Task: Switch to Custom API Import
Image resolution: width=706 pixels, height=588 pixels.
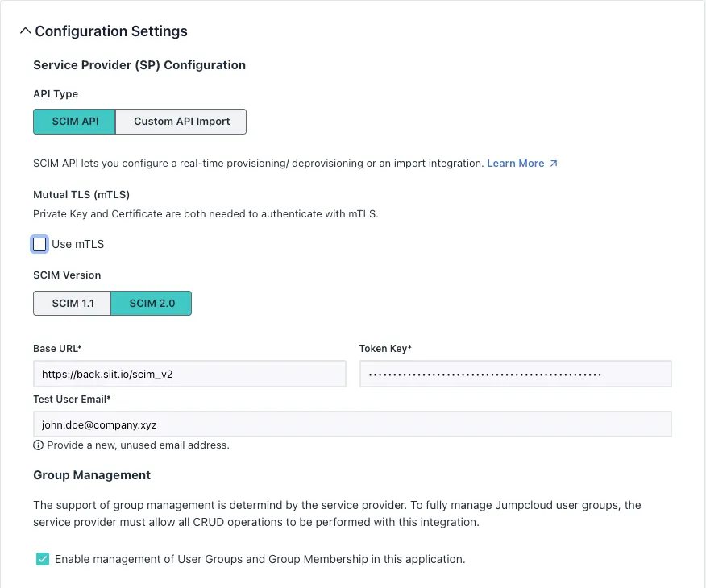Action: (181, 122)
